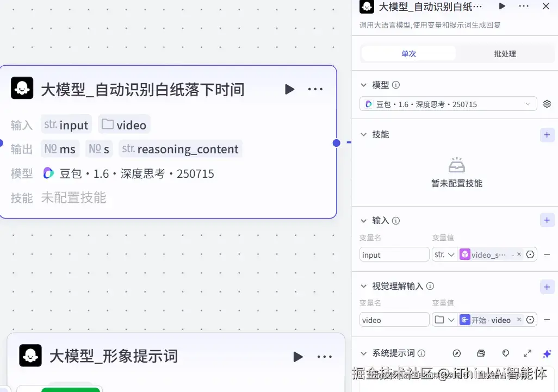Screen dimensions: 558x392
Task: Open the 豆包·1.6·深度思考 model dropdown
Action: coord(448,104)
